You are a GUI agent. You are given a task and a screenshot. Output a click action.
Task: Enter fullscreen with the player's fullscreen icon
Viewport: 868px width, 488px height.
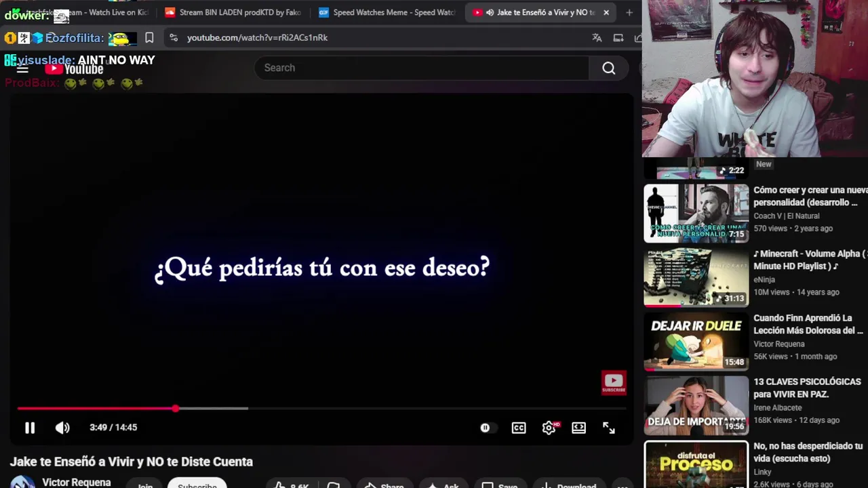[609, 428]
